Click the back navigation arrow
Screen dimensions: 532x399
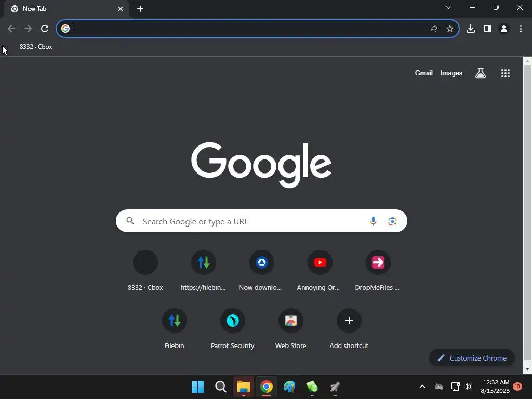pyautogui.click(x=11, y=29)
